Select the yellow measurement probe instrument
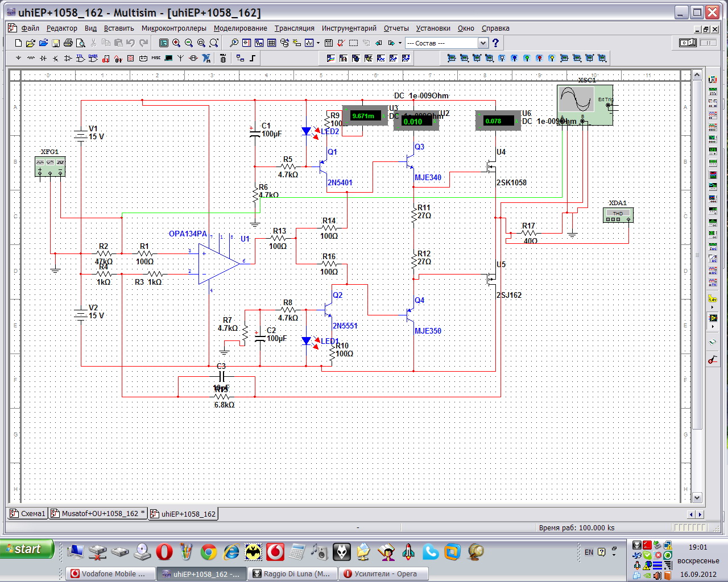This screenshot has height=582, width=728. click(713, 298)
